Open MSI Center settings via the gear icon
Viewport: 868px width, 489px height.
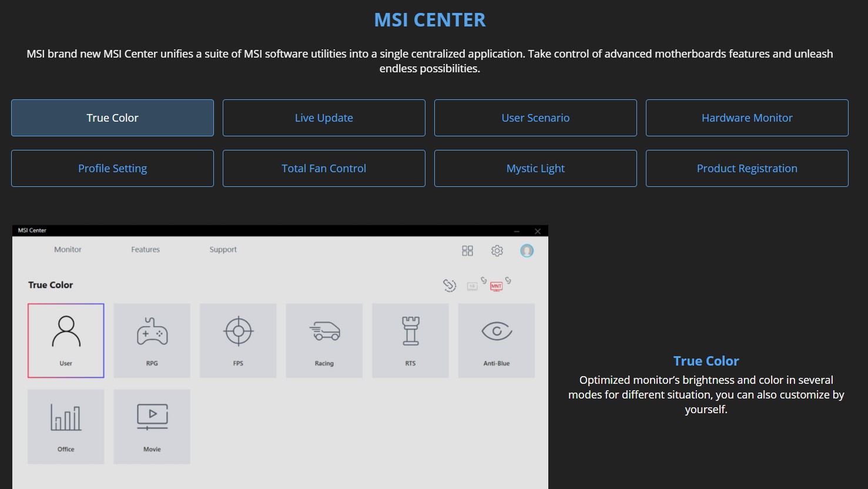click(x=497, y=250)
